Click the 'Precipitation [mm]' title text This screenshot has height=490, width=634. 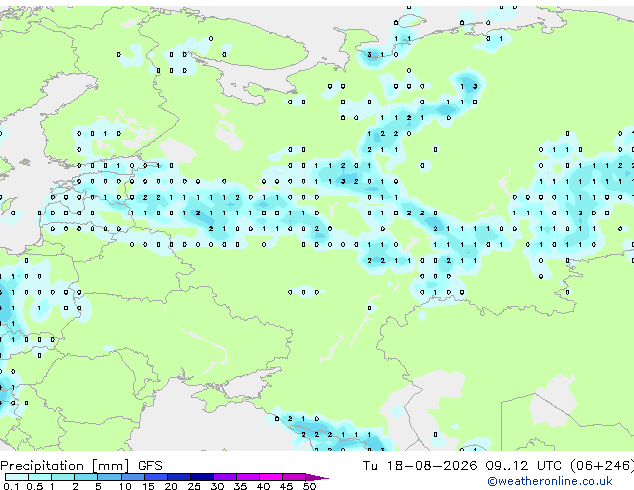pyautogui.click(x=65, y=466)
